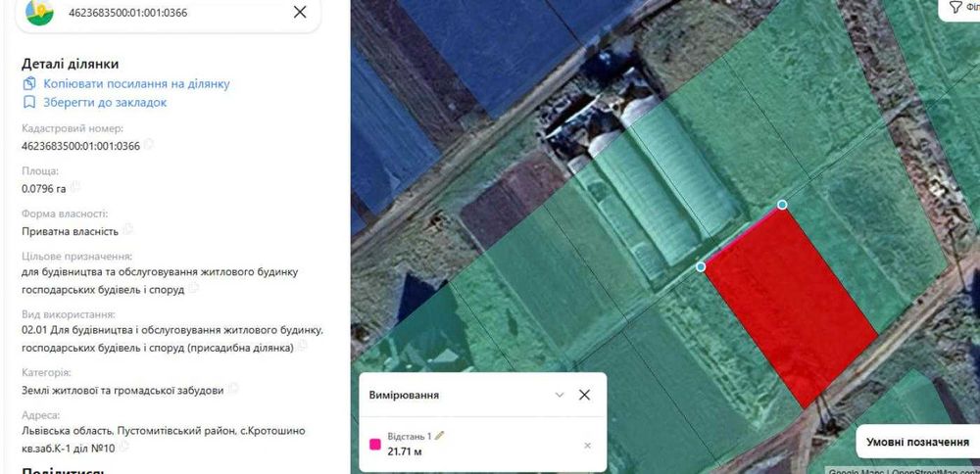The height and width of the screenshot is (474, 980).
Task: Click 'Зберегти до закладок' link
Action: pos(105,103)
